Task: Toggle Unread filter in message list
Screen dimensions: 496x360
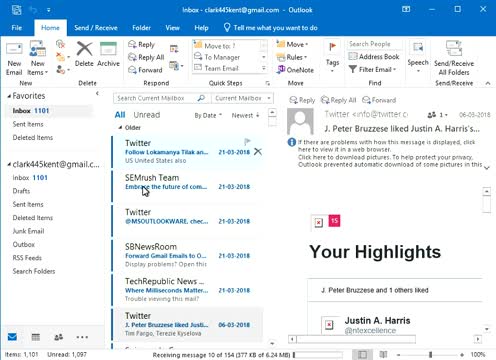Action: tap(147, 115)
